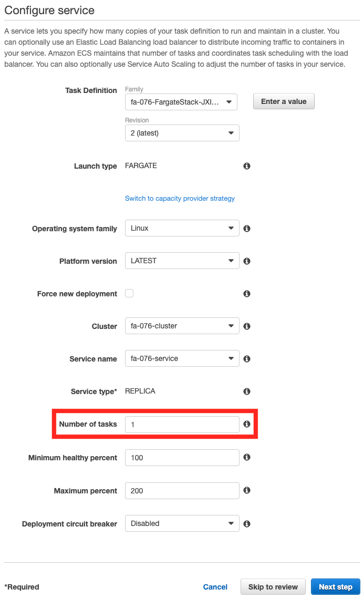Enable the Force new deployment checkbox

[x=129, y=293]
